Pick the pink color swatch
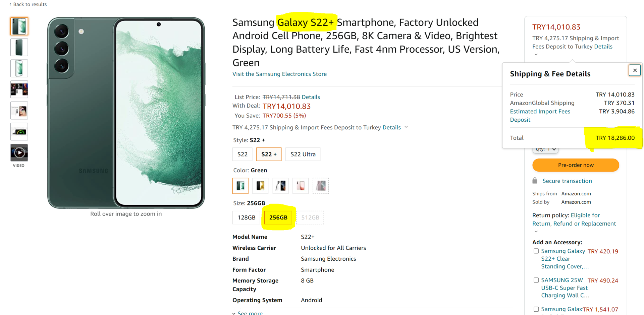 (301, 186)
